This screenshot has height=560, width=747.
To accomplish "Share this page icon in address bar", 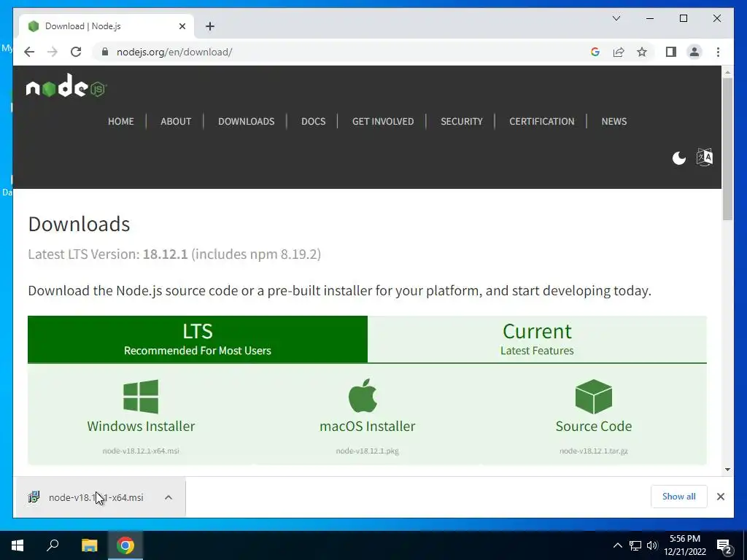I will click(x=619, y=52).
